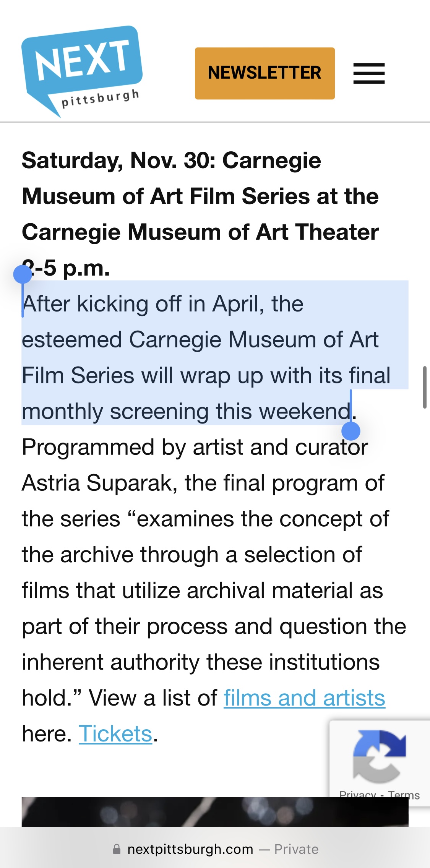
Task: Tap the dark image below the article
Action: 215,812
